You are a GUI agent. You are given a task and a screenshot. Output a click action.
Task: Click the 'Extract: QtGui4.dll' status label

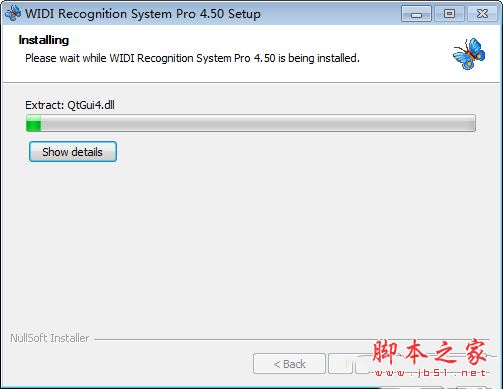pos(70,105)
